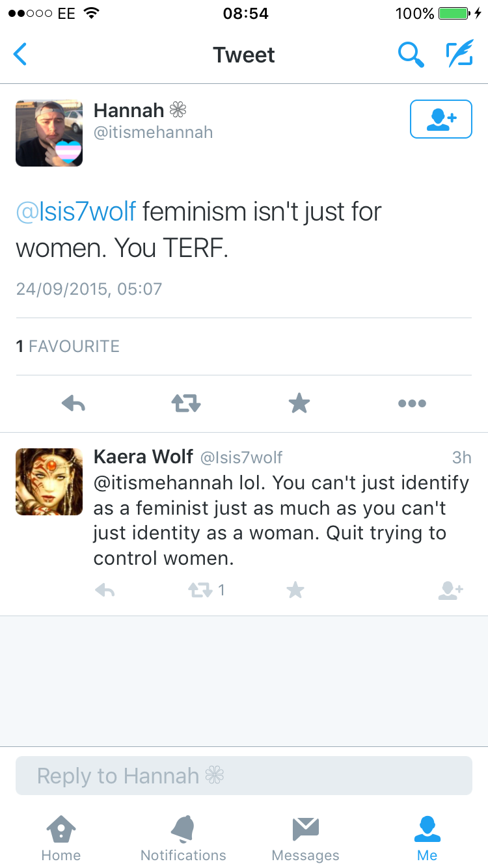Follow Hannah with the add-user button
The image size is (488, 868).
(x=441, y=119)
